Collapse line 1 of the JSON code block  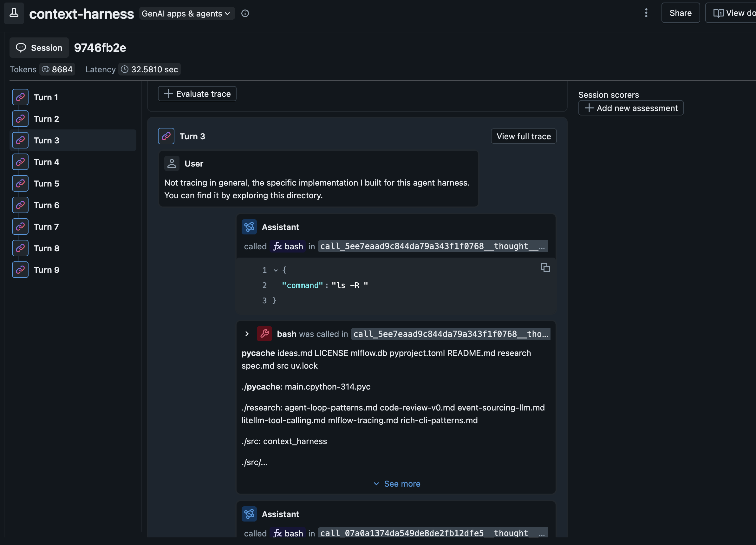[275, 270]
